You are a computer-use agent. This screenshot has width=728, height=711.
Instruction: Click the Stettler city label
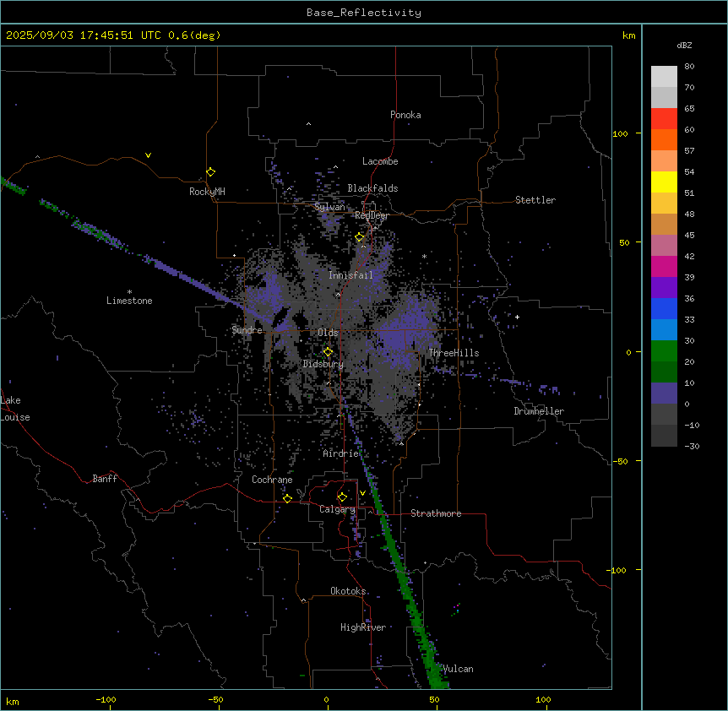[535, 200]
